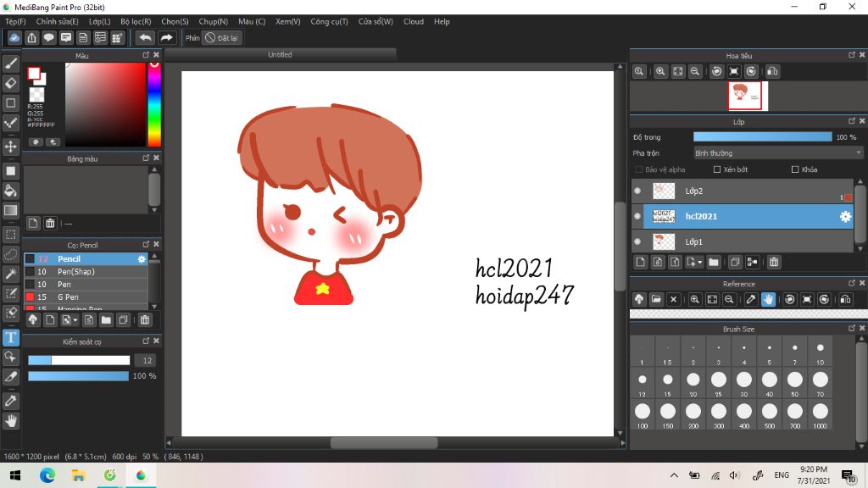The height and width of the screenshot is (488, 868).
Task: Zoom out on the Navigator panel
Action: point(695,71)
